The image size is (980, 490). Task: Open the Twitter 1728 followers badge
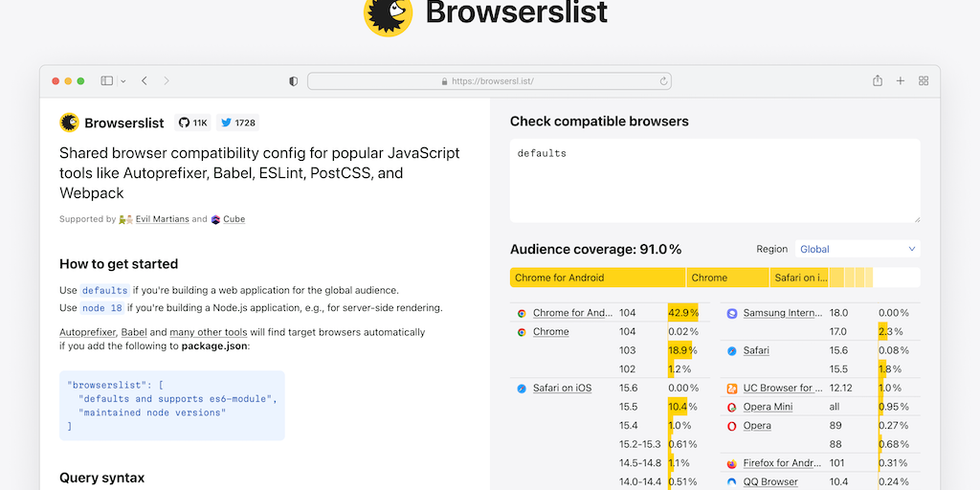pyautogui.click(x=237, y=122)
